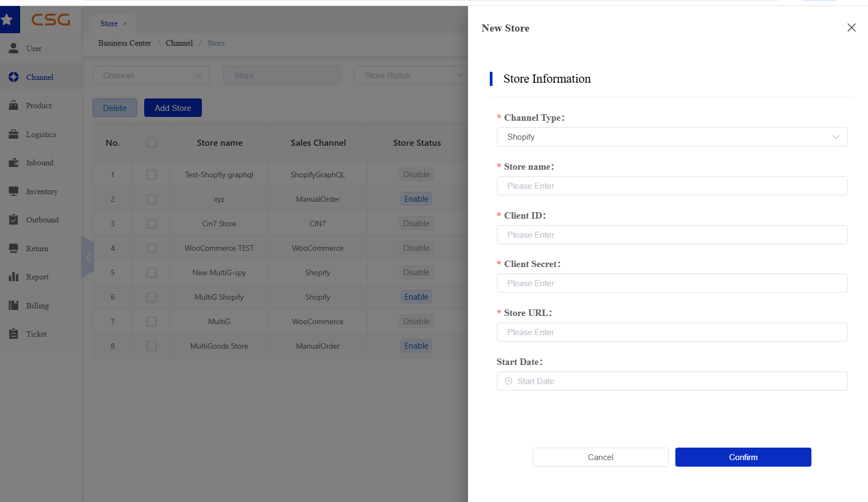The height and width of the screenshot is (502, 868).
Task: Click the Add Store button
Action: tap(173, 108)
